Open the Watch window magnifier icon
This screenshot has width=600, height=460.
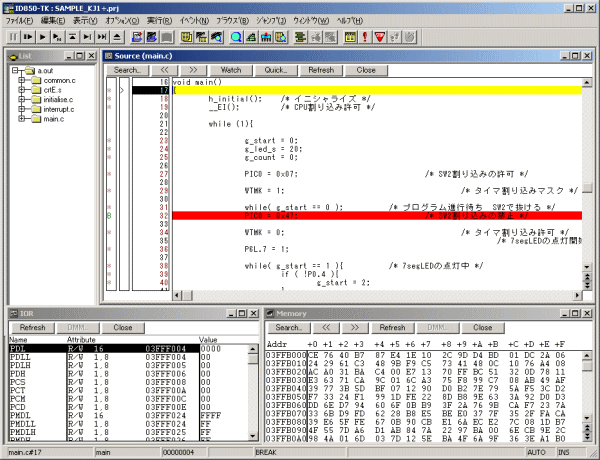tap(236, 37)
